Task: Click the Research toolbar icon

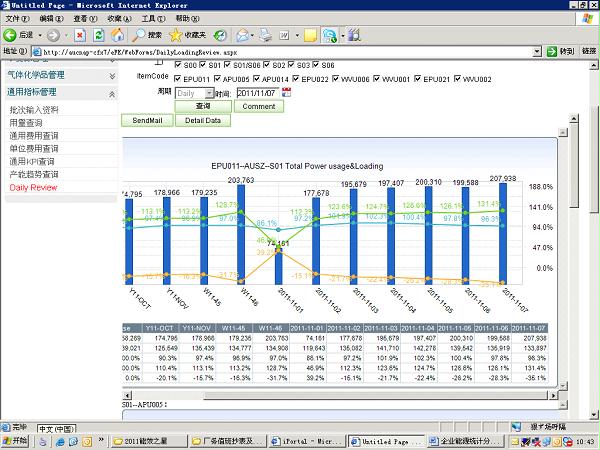Action: 354,36
